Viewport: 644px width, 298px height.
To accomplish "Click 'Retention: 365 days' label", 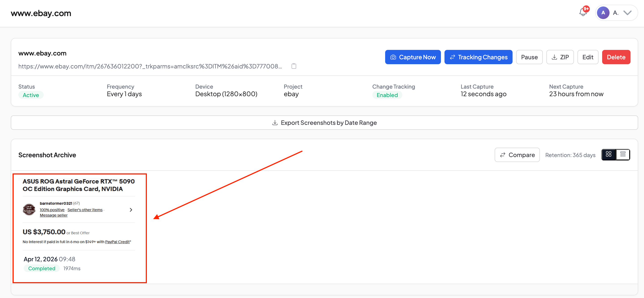I will 570,155.
